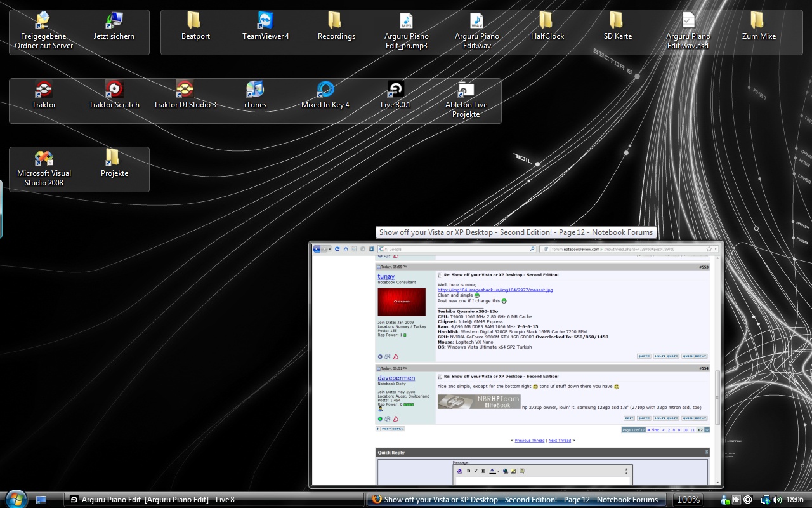The height and width of the screenshot is (508, 812).
Task: Launch TeamViewer 4 from desktop
Action: 266,27
